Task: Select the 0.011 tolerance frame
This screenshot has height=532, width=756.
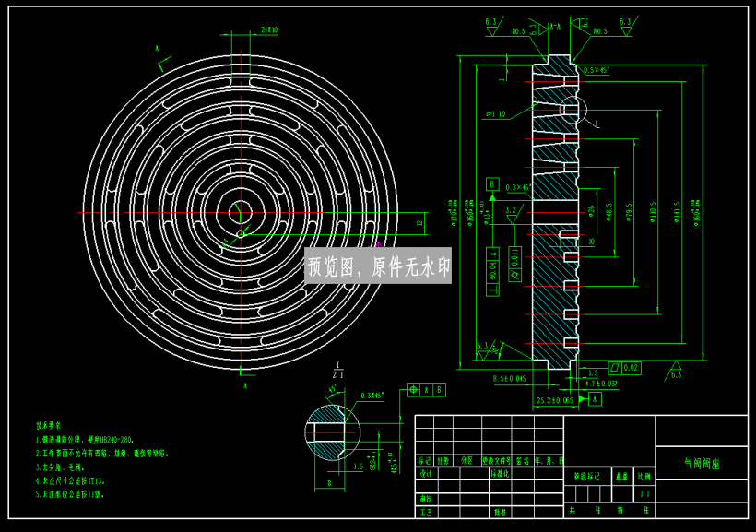Action: coord(515,263)
